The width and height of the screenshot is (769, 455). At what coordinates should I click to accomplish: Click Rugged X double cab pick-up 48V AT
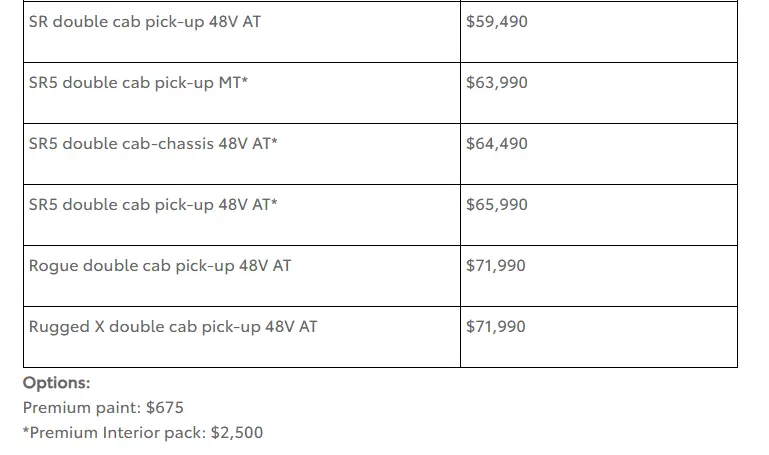[x=173, y=327]
